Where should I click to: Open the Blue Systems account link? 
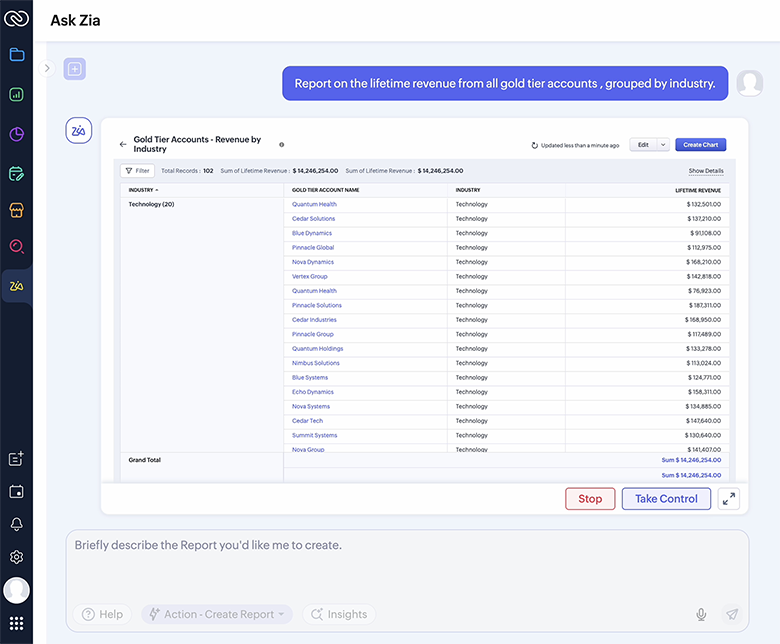click(310, 377)
